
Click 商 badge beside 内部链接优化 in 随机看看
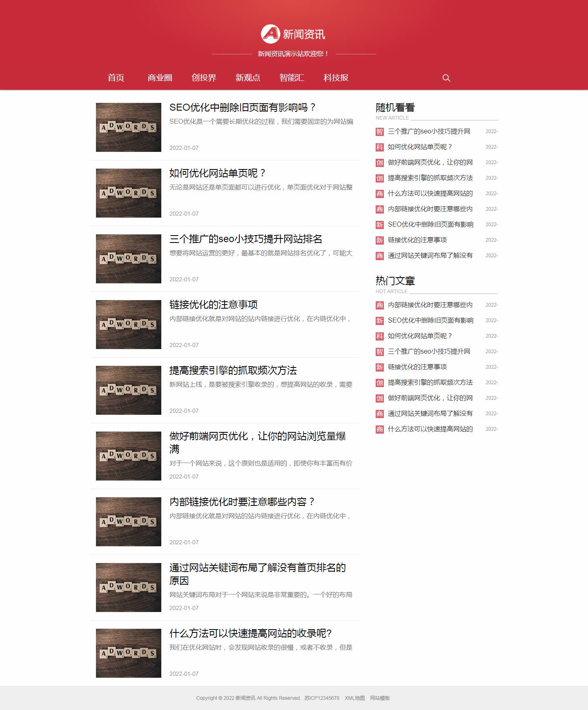[x=380, y=209]
